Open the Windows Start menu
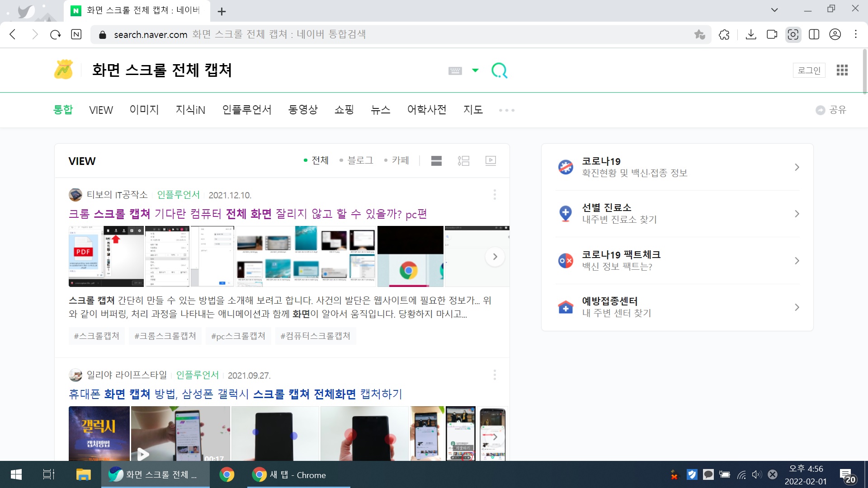868x488 pixels. click(x=16, y=474)
